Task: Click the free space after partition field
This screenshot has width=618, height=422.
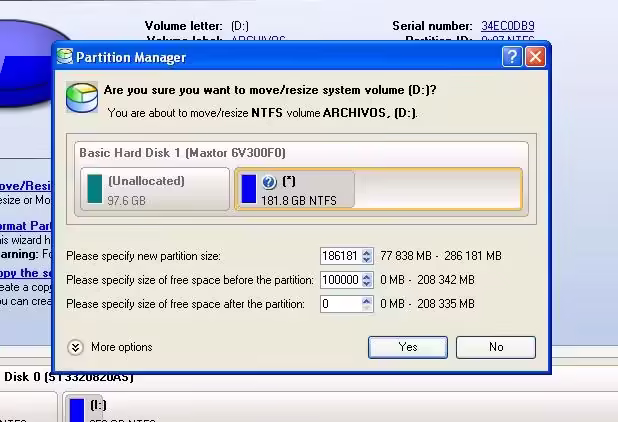Action: point(341,304)
